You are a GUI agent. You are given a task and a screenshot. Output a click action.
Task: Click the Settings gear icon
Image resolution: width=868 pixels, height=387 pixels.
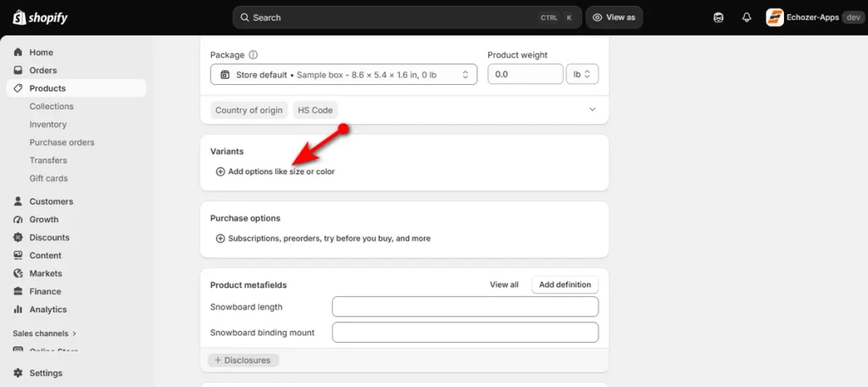(x=19, y=373)
